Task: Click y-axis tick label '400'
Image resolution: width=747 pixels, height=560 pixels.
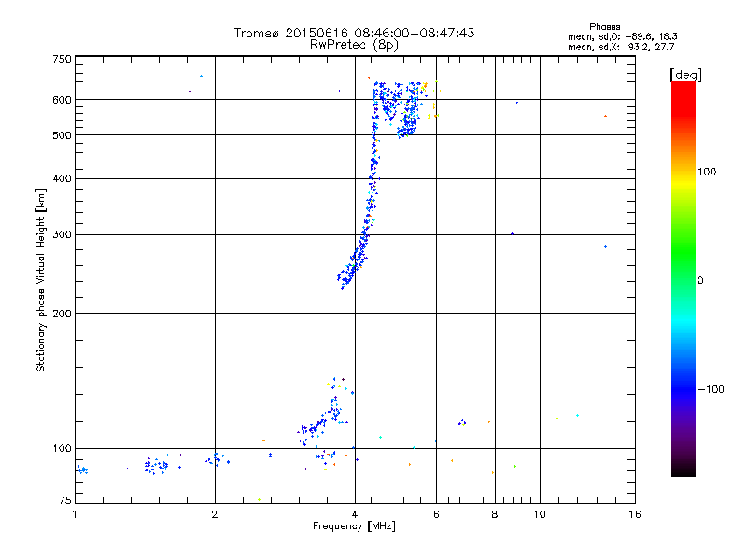Action: pos(62,178)
